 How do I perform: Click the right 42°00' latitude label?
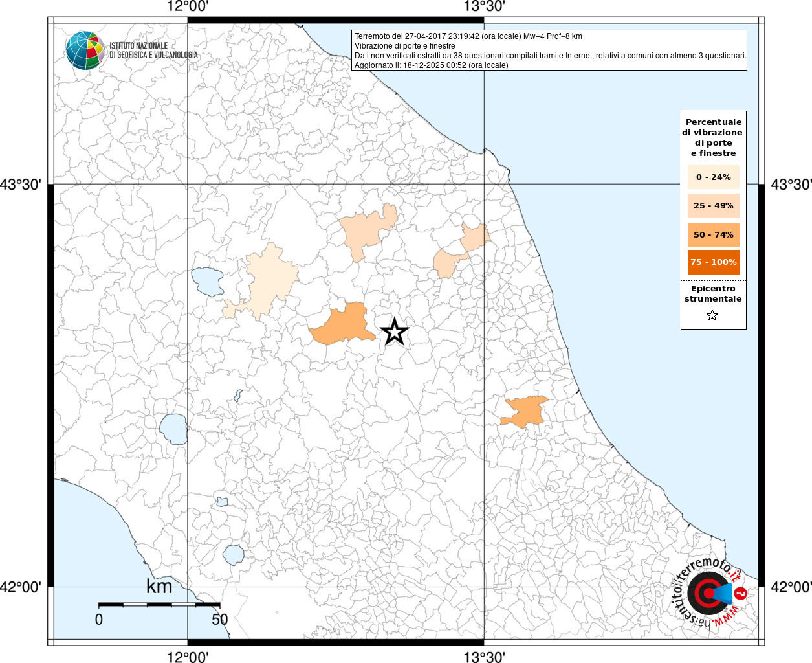(x=791, y=587)
